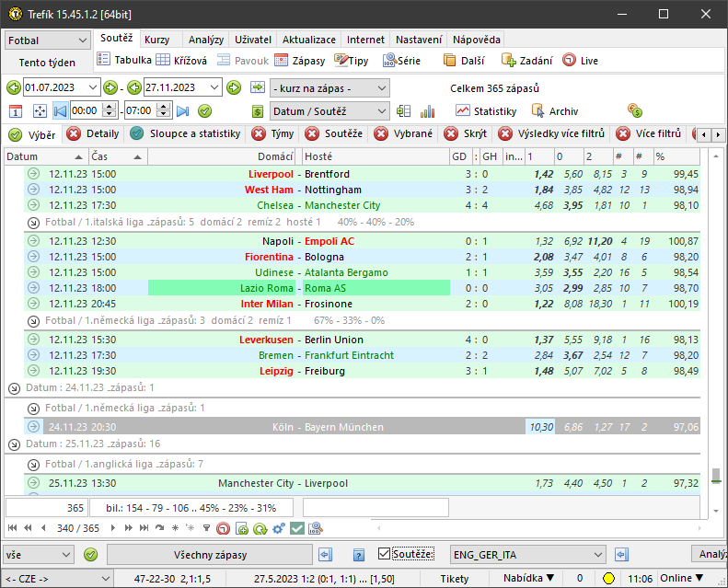Move the start date 01.07.2023 back
Screen dimensions: 728x588
tap(14, 87)
